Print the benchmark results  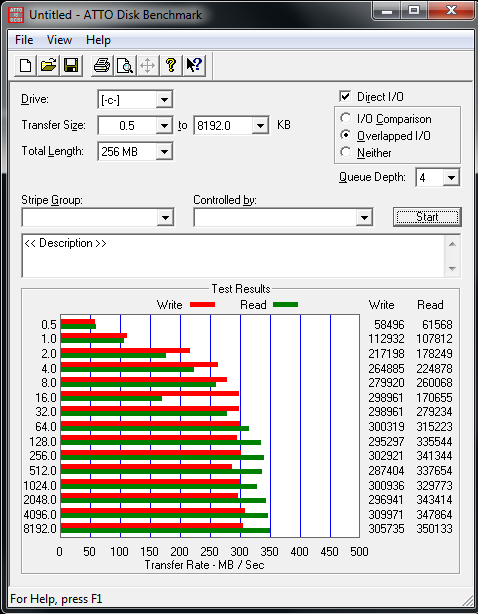102,65
